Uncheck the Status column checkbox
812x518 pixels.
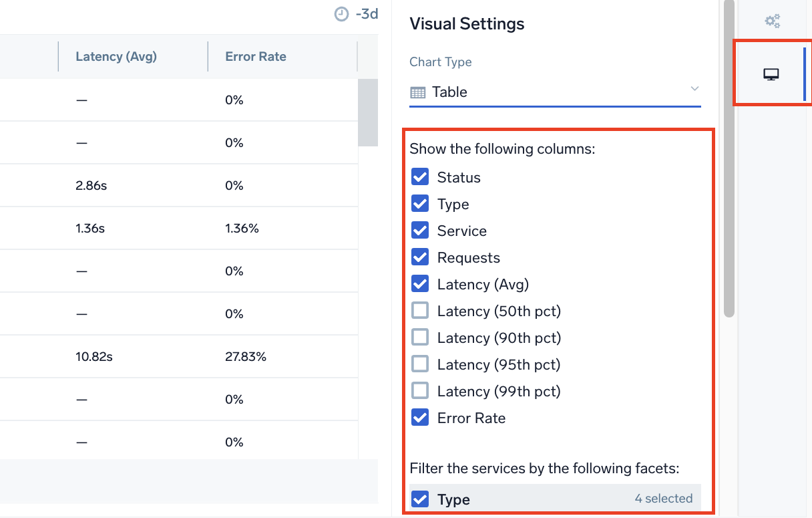click(420, 176)
